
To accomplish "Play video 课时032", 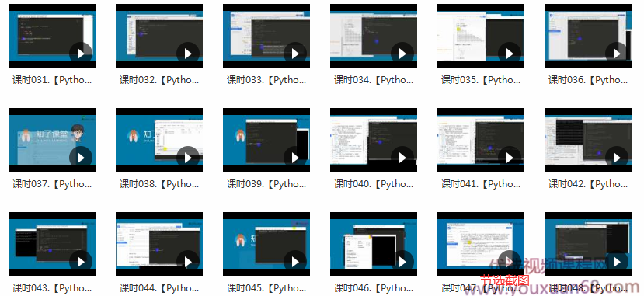I will [x=188, y=54].
